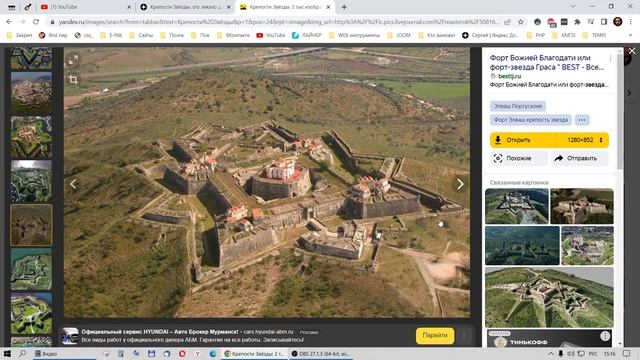Switch to the OBS 27.1.3 taskbar window
Screen dimensions: 640x360
click(320, 354)
